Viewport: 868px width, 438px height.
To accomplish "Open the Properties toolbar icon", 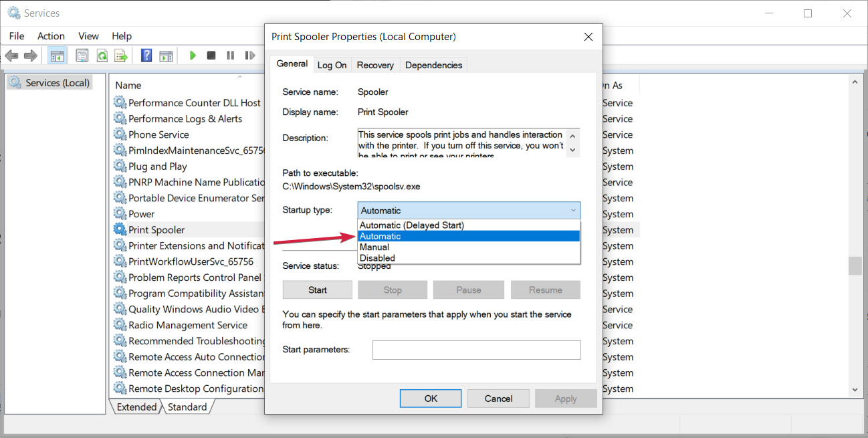I will coord(82,56).
